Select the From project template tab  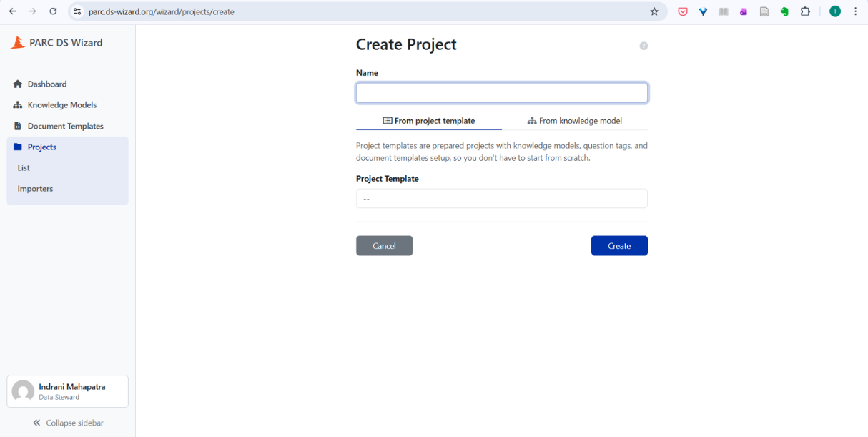click(429, 121)
